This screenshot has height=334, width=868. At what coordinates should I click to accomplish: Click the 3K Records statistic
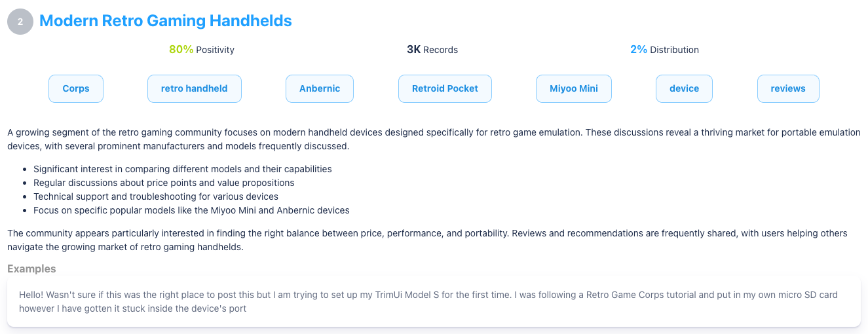point(432,50)
